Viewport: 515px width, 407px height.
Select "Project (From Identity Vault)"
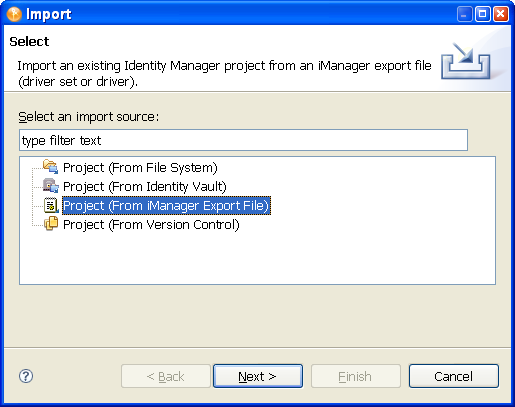(145, 186)
